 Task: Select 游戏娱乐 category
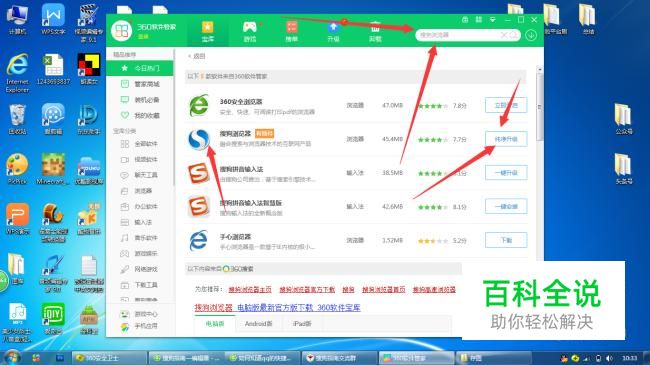point(140,253)
